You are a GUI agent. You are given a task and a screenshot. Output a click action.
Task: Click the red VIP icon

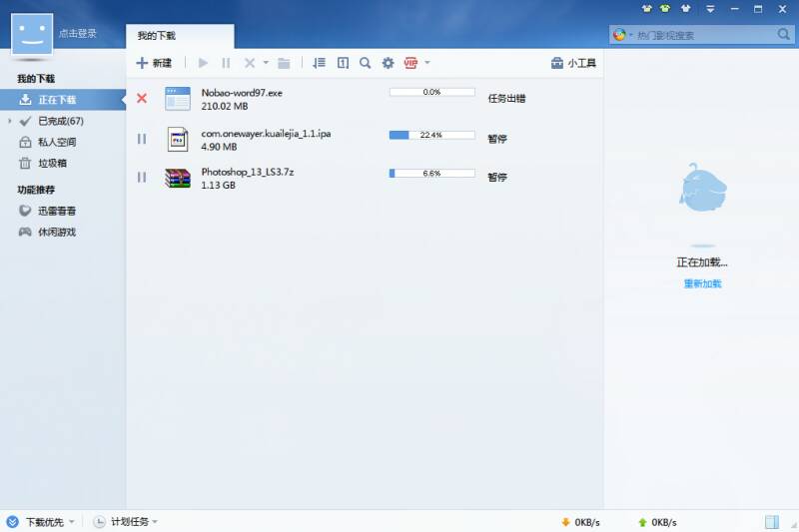(410, 63)
